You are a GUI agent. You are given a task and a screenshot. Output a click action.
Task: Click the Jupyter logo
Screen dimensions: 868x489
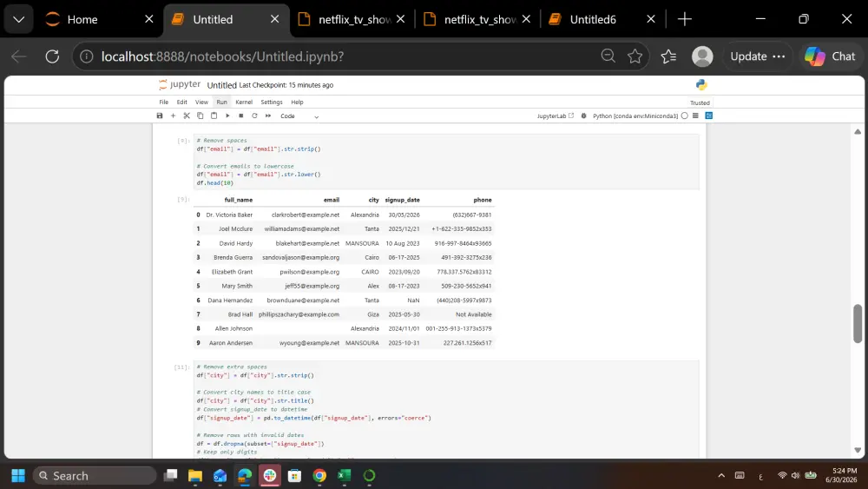(180, 85)
